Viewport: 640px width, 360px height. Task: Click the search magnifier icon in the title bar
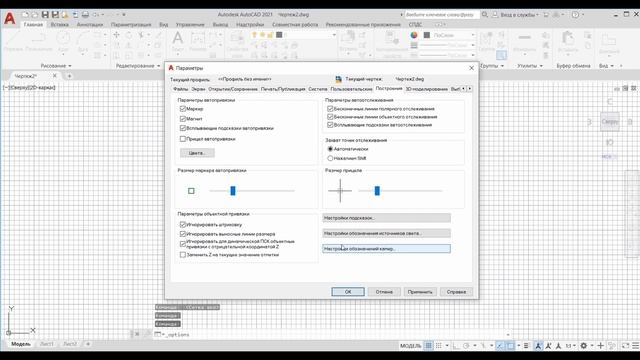(484, 15)
